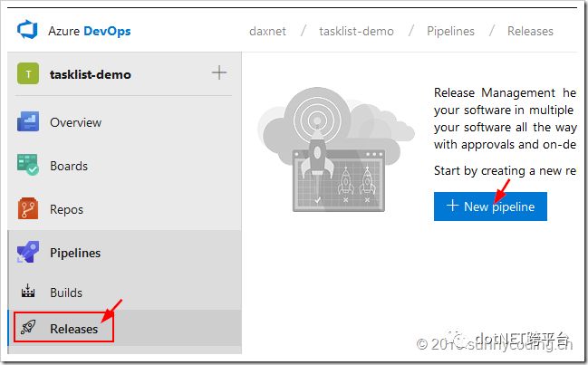This screenshot has height=365, width=588.
Task: Click the tasklist-demo breadcrumb
Action: click(356, 31)
